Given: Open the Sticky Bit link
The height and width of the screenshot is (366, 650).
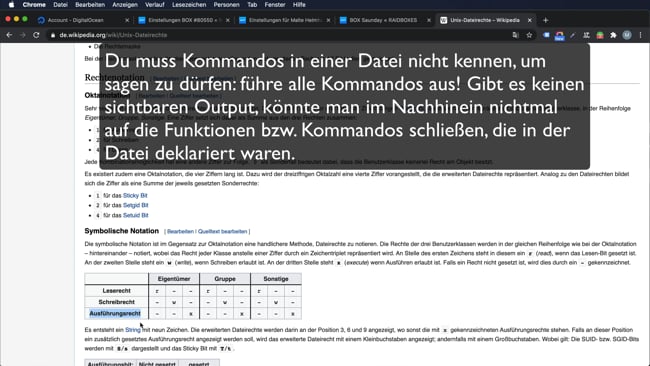Looking at the screenshot, I should point(135,196).
